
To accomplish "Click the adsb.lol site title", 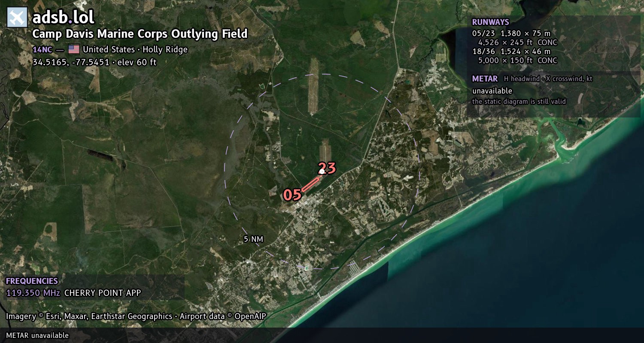I will click(x=64, y=18).
